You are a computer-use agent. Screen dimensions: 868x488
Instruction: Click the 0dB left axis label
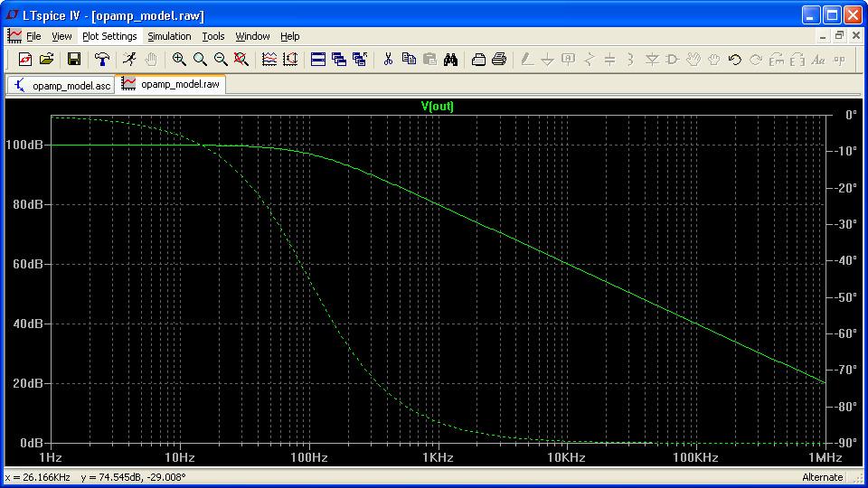click(31, 443)
